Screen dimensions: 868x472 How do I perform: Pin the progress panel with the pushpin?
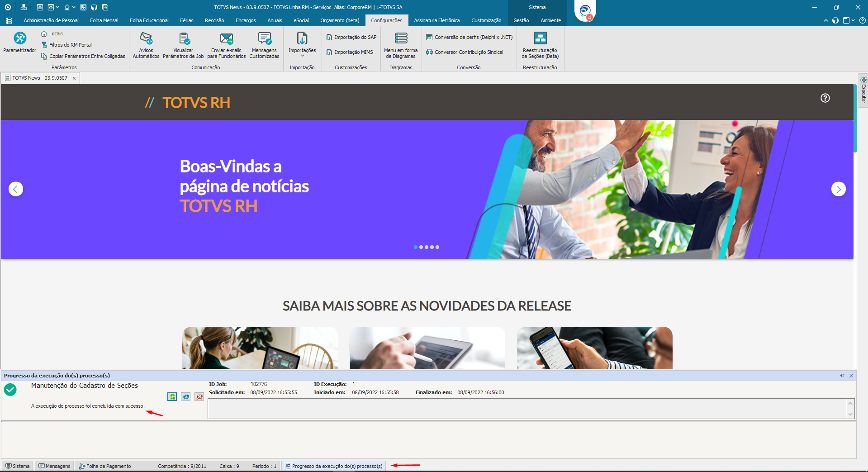(x=842, y=376)
